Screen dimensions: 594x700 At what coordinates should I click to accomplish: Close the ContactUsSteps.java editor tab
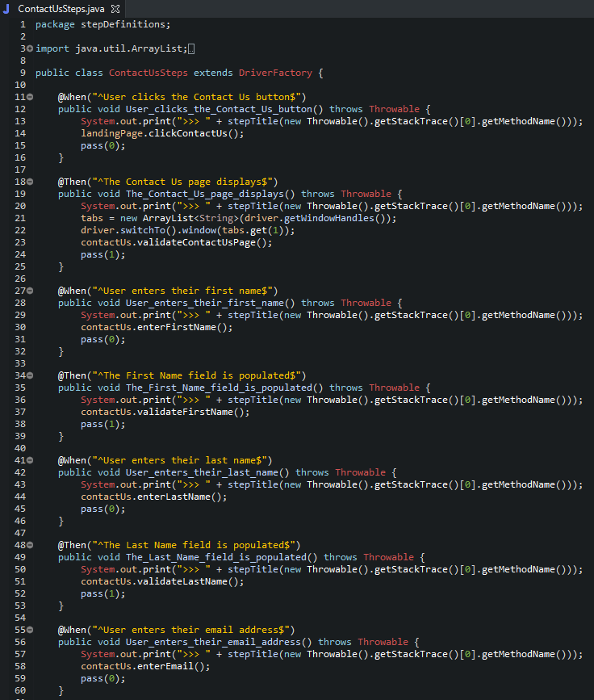tap(115, 9)
